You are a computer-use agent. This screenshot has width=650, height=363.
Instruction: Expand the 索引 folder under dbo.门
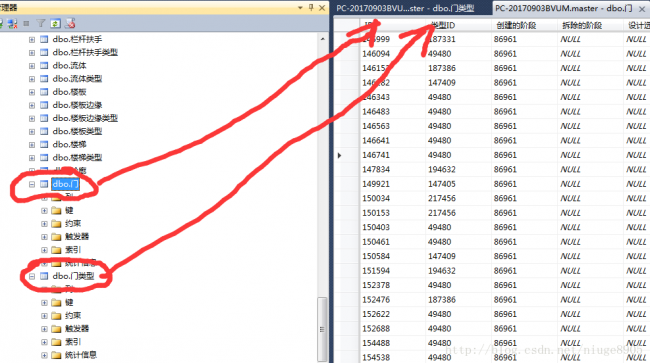[x=44, y=250]
